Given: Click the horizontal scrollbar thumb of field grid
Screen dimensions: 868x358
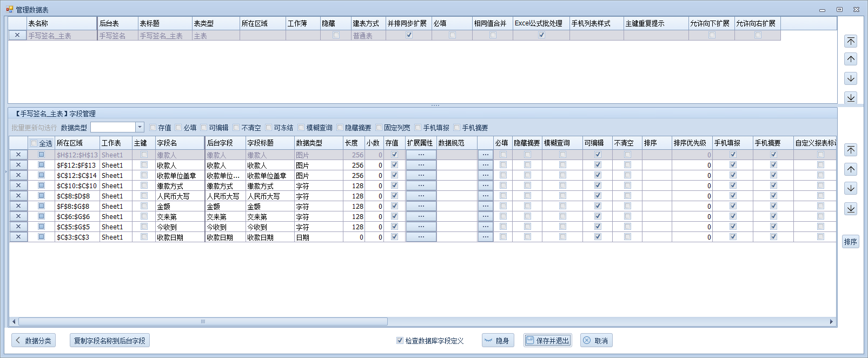Looking at the screenshot, I should tap(203, 321).
